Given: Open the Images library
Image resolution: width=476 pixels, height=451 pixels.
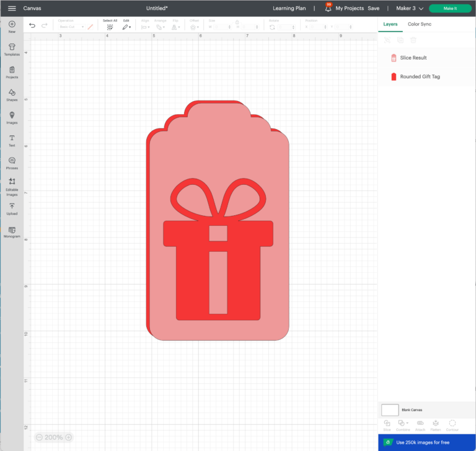Looking at the screenshot, I should coord(12,117).
